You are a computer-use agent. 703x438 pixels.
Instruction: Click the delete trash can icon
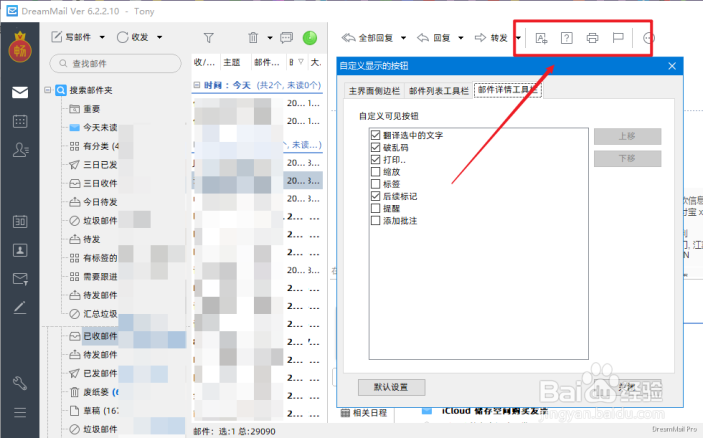point(253,38)
